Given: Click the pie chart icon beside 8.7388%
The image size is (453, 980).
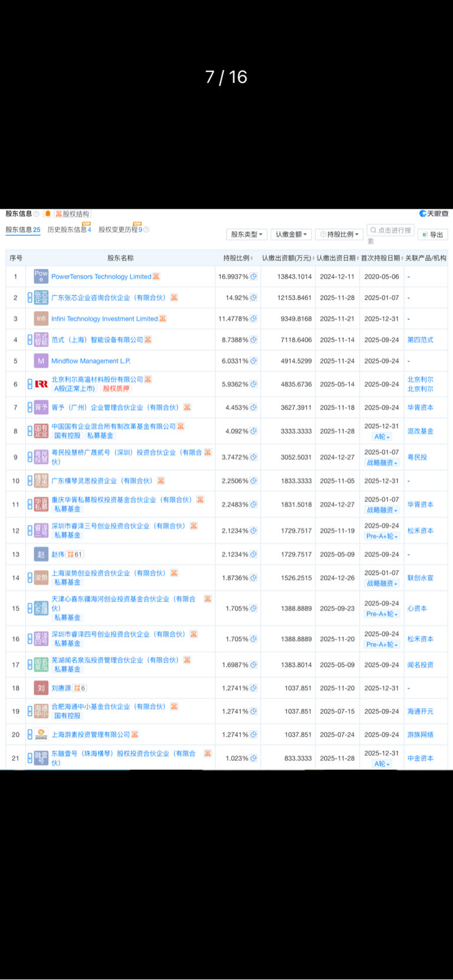Looking at the screenshot, I should tap(254, 340).
